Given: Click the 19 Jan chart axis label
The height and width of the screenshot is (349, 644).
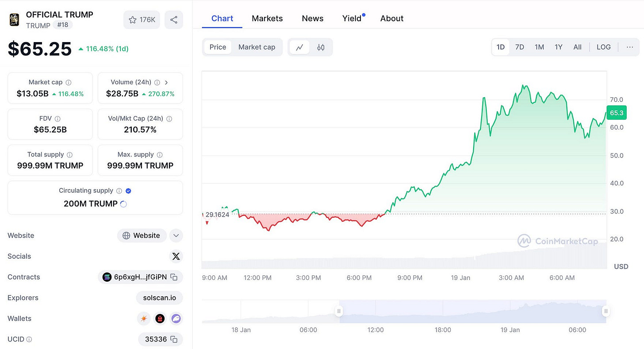Looking at the screenshot, I should click(x=461, y=278).
